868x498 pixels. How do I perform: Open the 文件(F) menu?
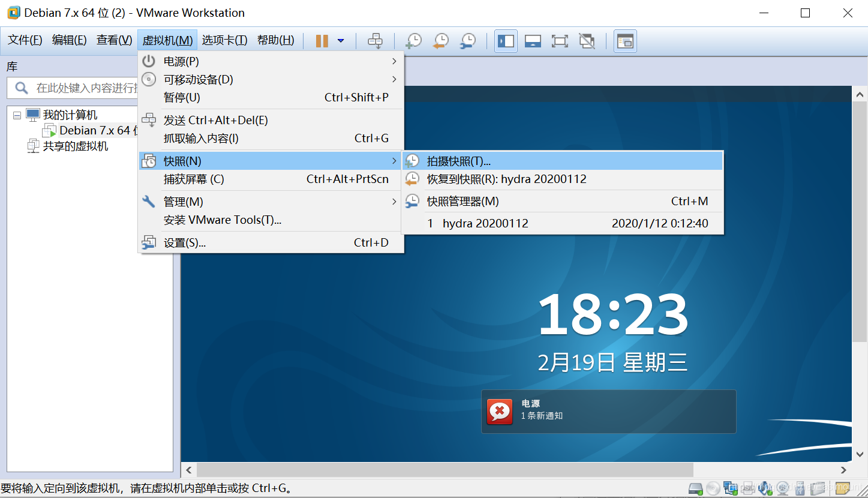point(25,40)
